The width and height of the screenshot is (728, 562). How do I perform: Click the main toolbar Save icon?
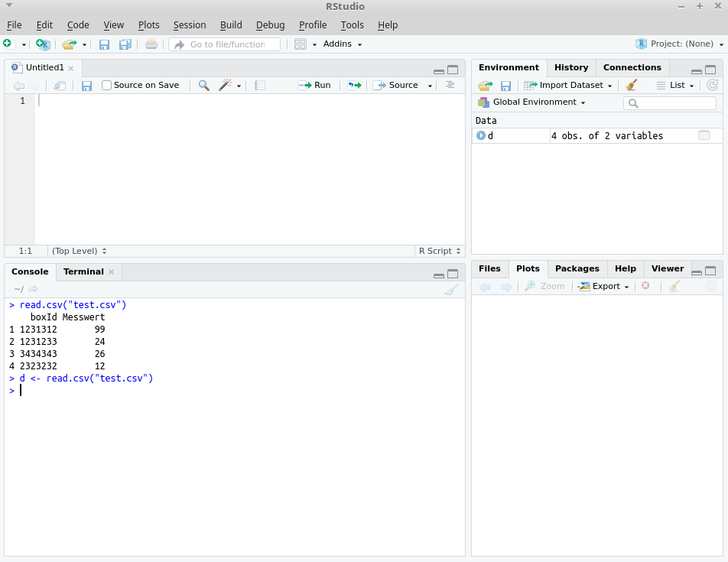pyautogui.click(x=104, y=44)
